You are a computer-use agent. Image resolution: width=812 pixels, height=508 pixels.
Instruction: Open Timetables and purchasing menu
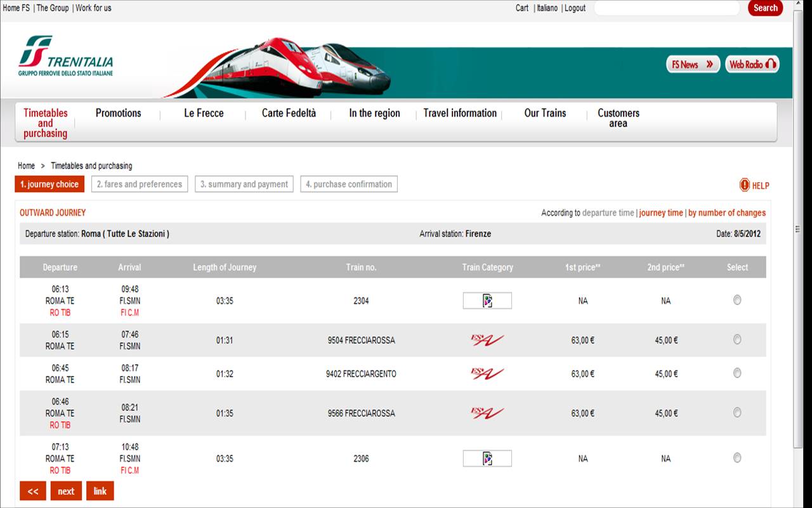(x=45, y=123)
